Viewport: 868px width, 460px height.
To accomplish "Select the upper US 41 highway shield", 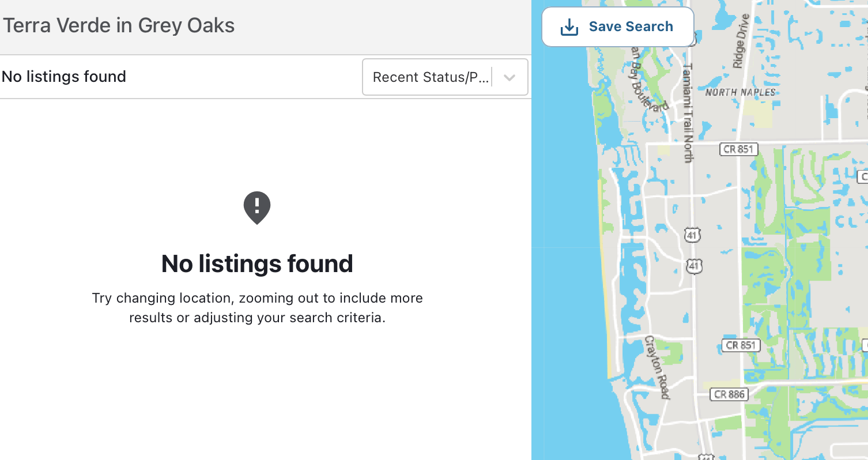I will (692, 235).
